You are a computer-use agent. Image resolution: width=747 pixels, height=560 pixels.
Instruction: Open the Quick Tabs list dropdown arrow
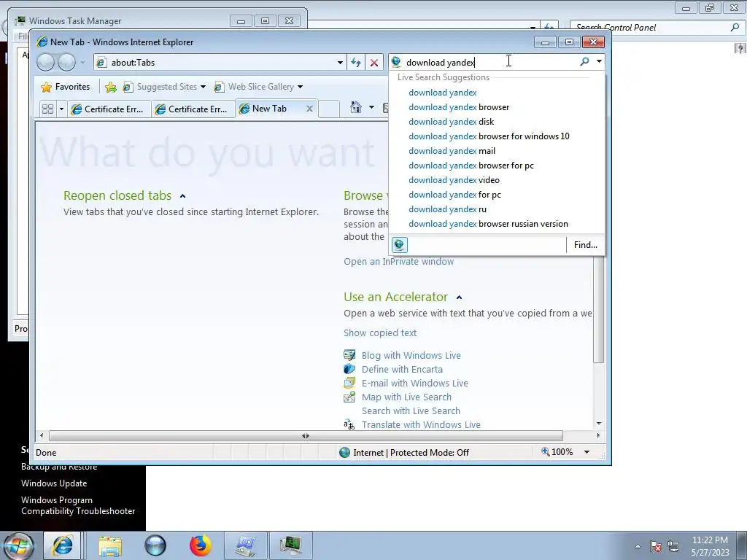tap(61, 109)
